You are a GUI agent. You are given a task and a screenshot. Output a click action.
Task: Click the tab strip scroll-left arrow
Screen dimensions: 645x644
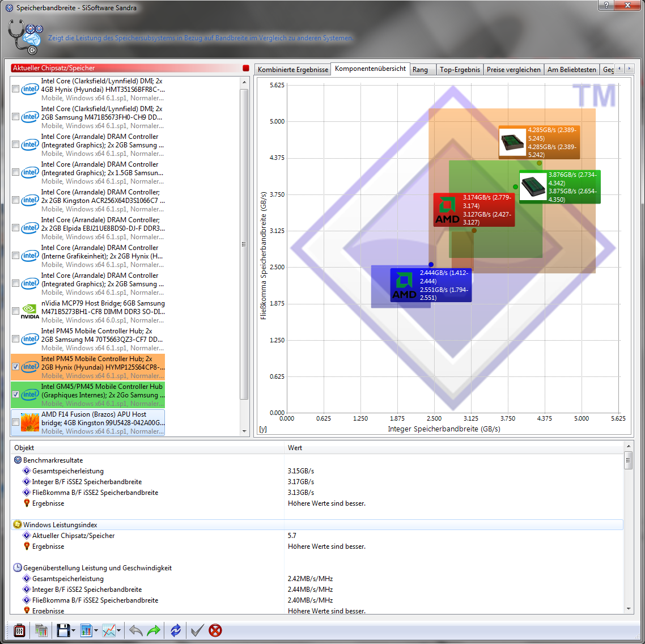[x=619, y=69]
